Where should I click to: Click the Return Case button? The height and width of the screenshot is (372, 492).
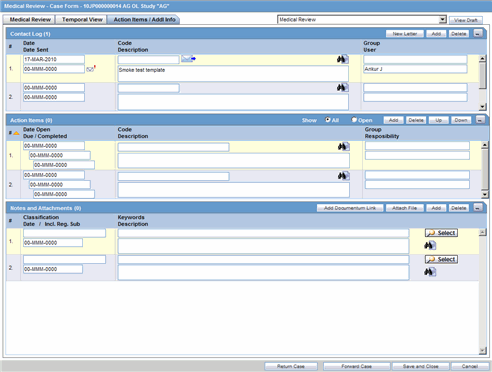[x=291, y=366]
